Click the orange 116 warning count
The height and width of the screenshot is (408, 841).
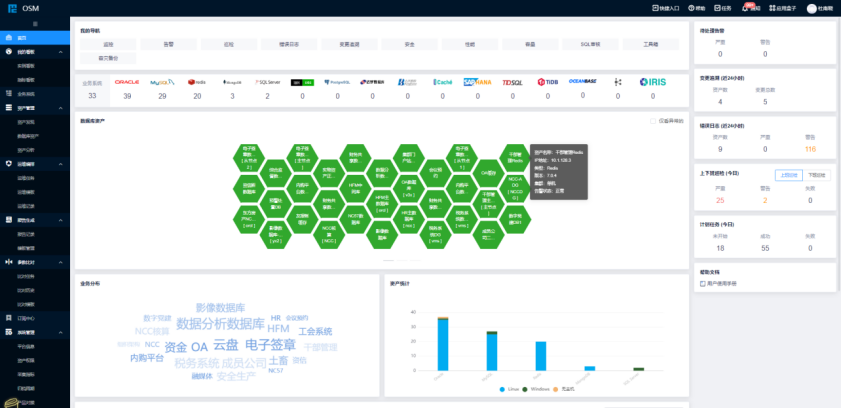[810, 149]
